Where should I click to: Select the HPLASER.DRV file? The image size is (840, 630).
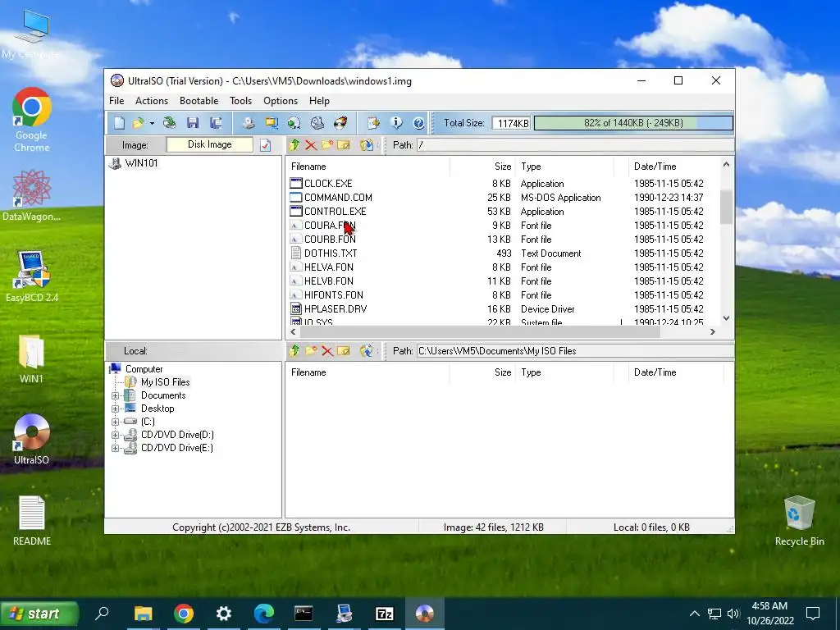click(336, 308)
